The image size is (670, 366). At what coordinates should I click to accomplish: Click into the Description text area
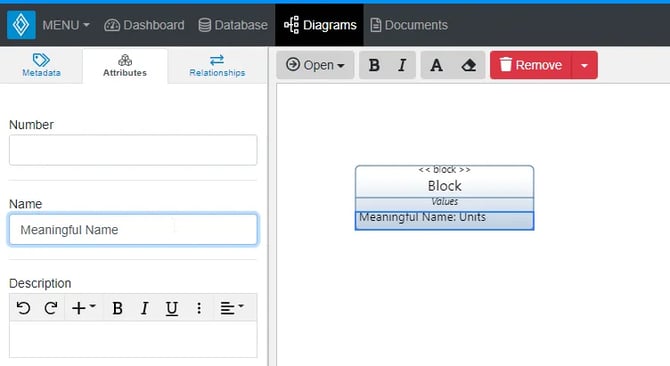[133, 339]
